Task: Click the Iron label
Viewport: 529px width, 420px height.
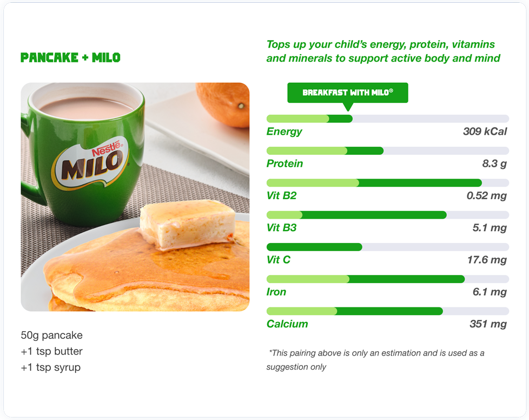Action: [x=276, y=292]
